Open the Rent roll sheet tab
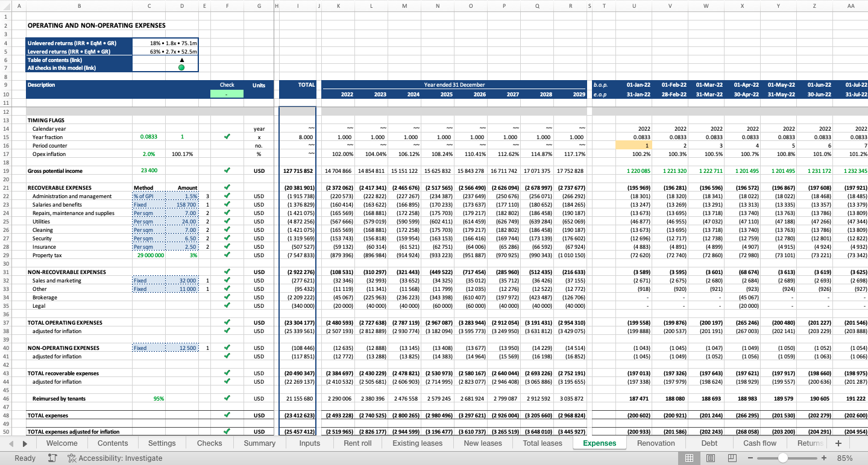The height and width of the screenshot is (465, 868). [357, 443]
